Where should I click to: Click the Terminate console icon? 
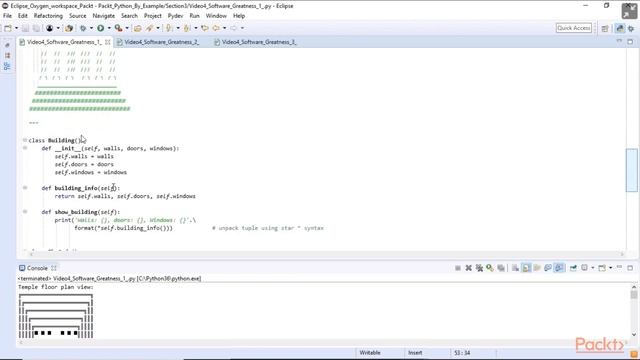(458, 268)
